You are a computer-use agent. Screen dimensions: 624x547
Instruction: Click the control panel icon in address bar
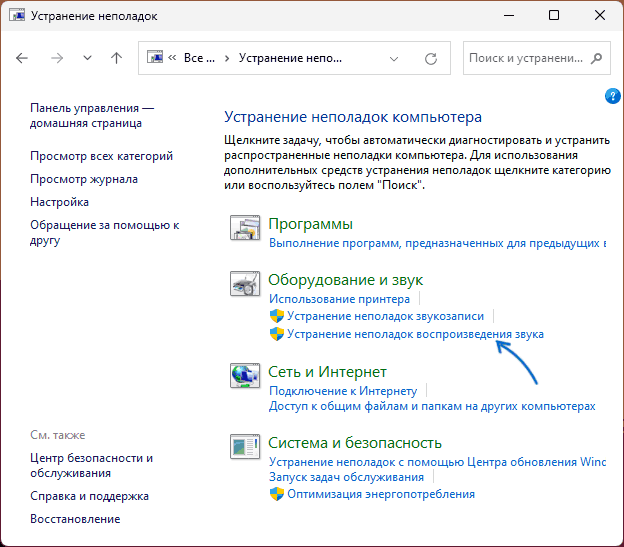(x=155, y=57)
